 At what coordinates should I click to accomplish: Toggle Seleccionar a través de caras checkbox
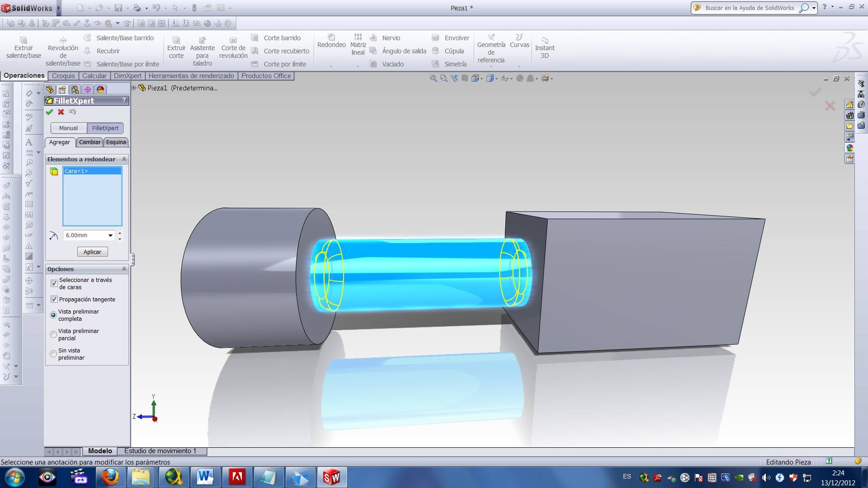[54, 283]
